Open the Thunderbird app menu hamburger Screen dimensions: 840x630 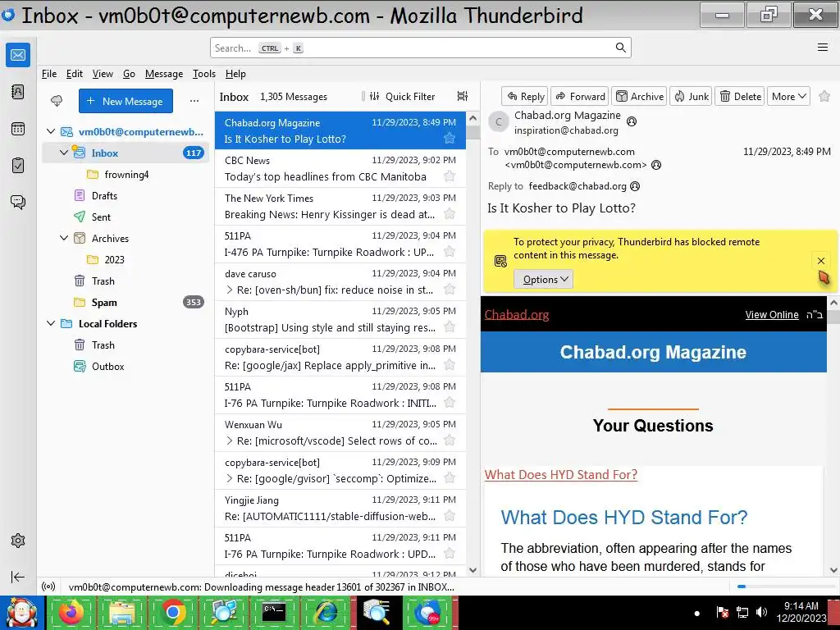click(x=822, y=48)
